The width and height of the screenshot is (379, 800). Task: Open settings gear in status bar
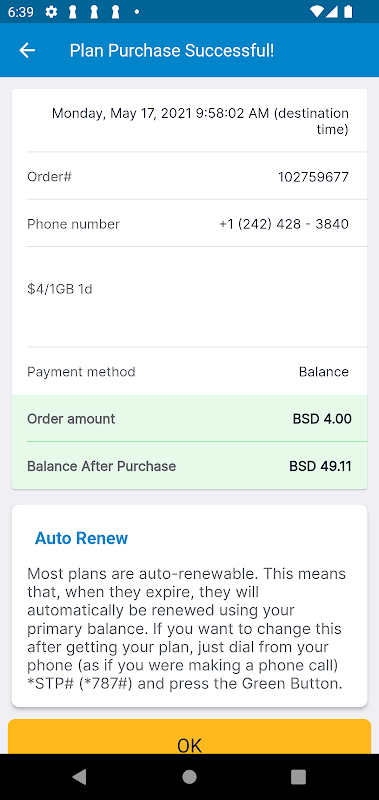pyautogui.click(x=51, y=12)
